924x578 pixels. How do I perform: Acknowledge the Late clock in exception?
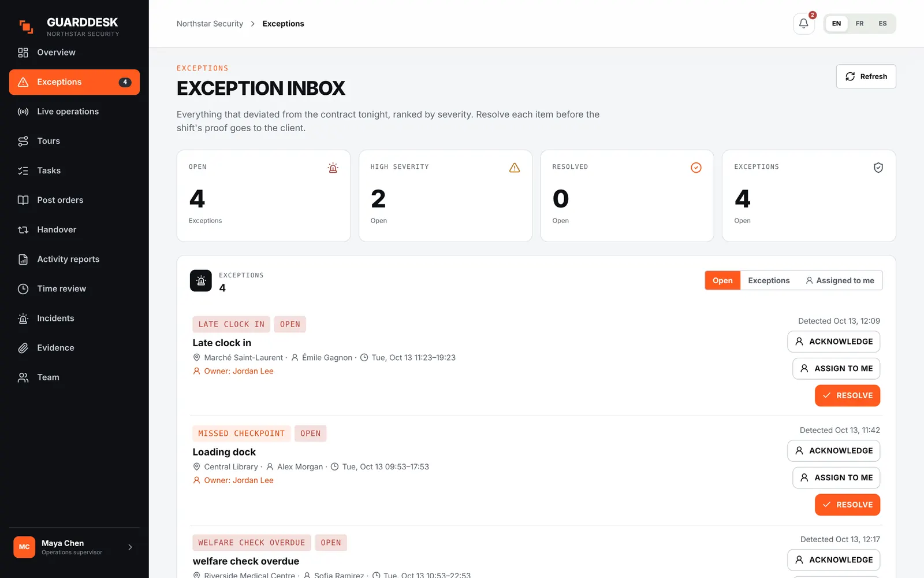(x=833, y=342)
